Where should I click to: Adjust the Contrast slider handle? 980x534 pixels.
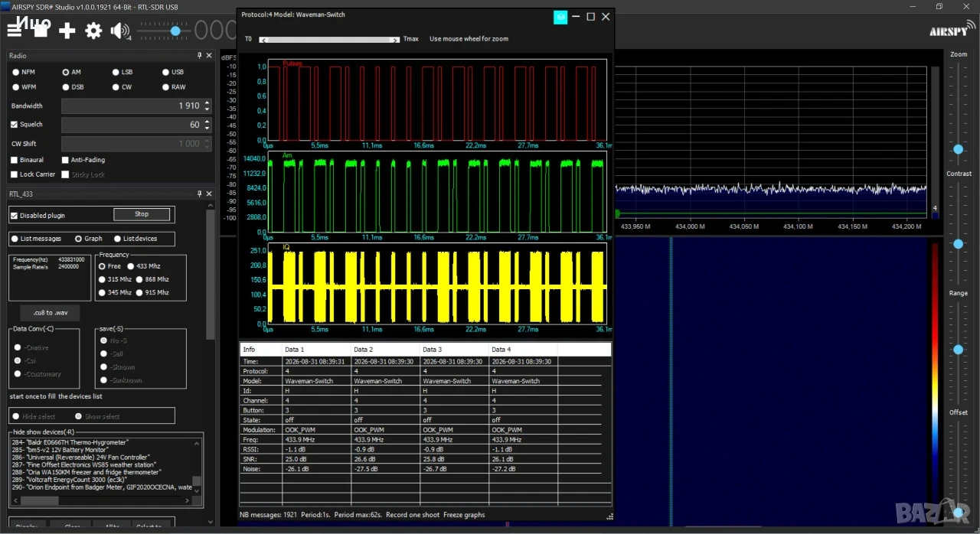click(958, 243)
